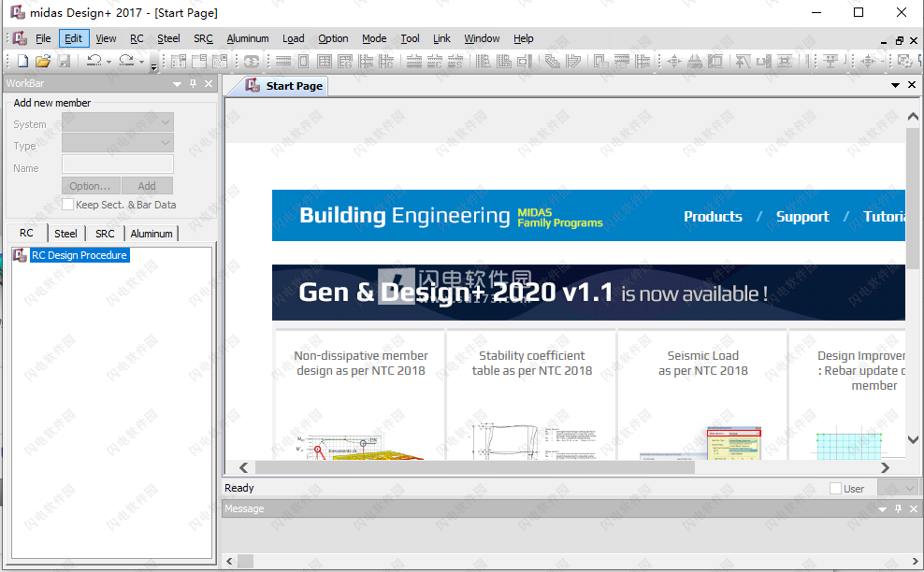Click Start Page scroll-right arrow

pos(885,467)
